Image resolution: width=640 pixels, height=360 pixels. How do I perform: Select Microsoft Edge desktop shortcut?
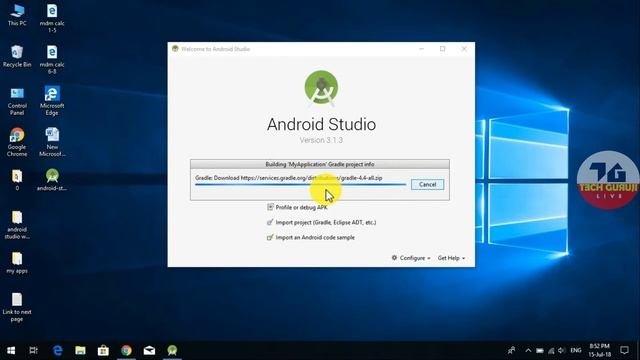point(52,101)
